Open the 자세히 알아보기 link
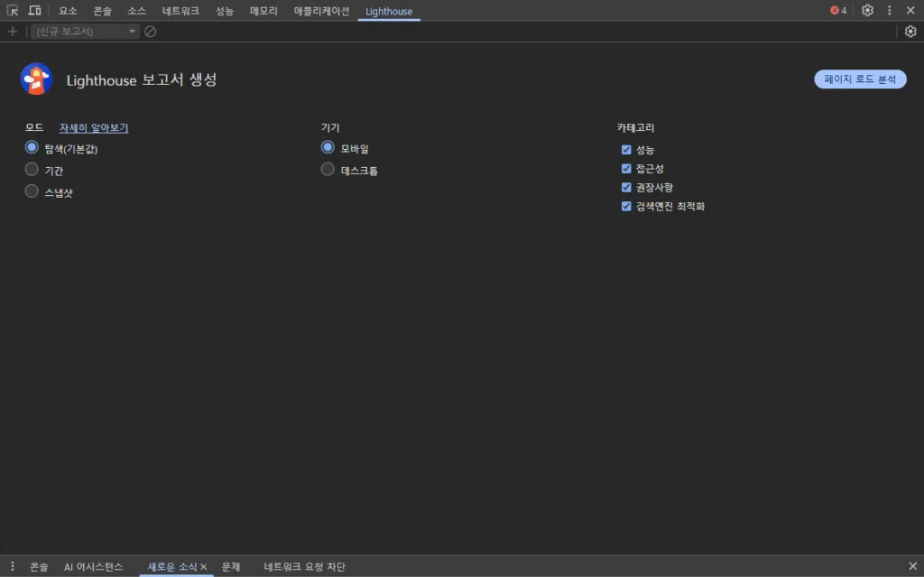 point(92,127)
